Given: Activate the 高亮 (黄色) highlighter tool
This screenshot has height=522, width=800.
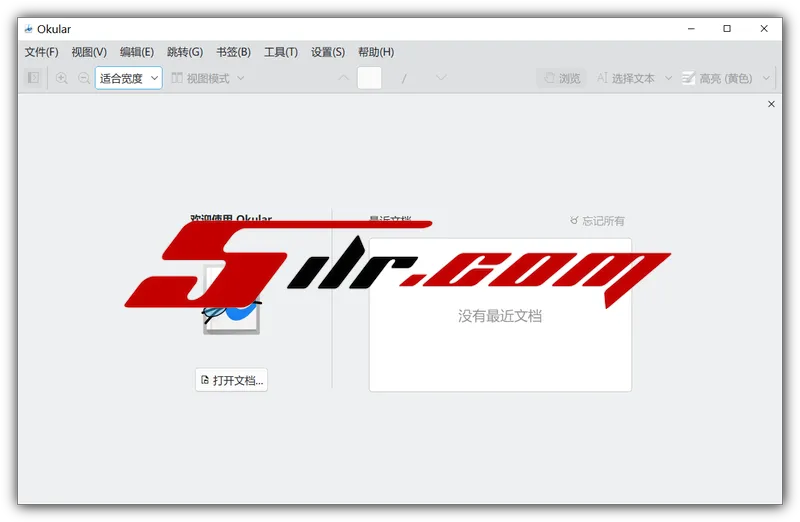Looking at the screenshot, I should coord(717,78).
